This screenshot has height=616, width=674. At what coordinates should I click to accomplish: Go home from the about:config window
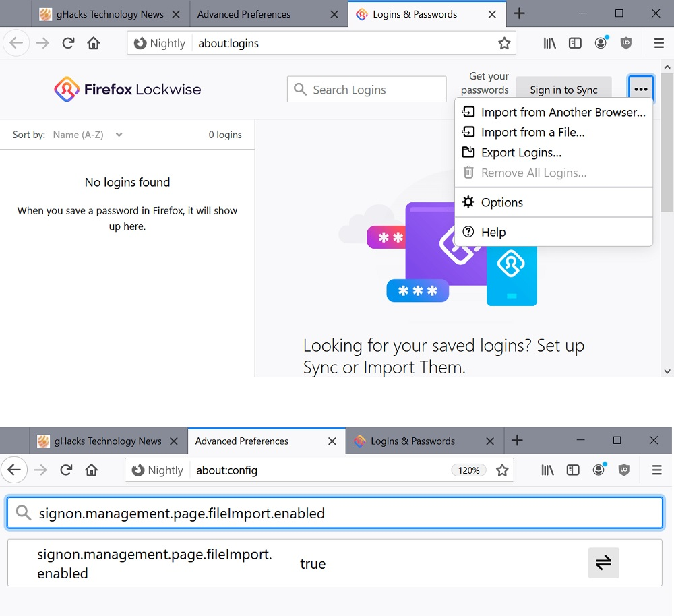point(91,470)
